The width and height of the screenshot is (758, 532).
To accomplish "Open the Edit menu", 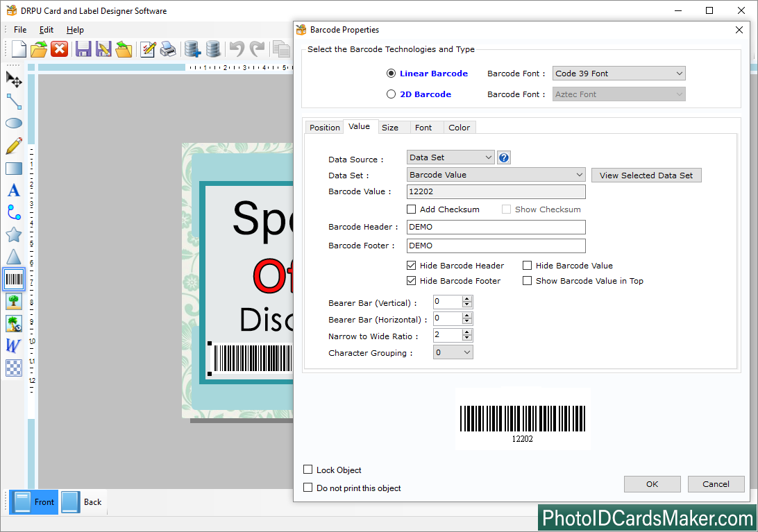I will point(47,29).
